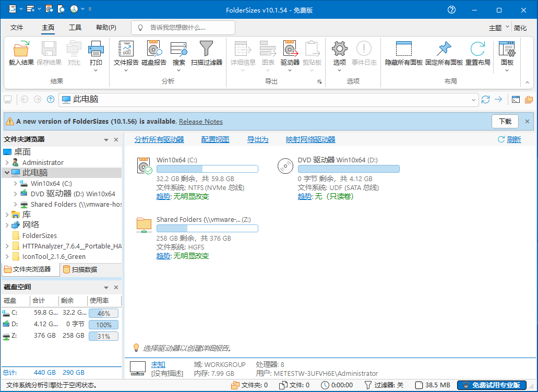Open the Print (打印) dropdown arrow
The width and height of the screenshot is (538, 392).
coord(95,70)
